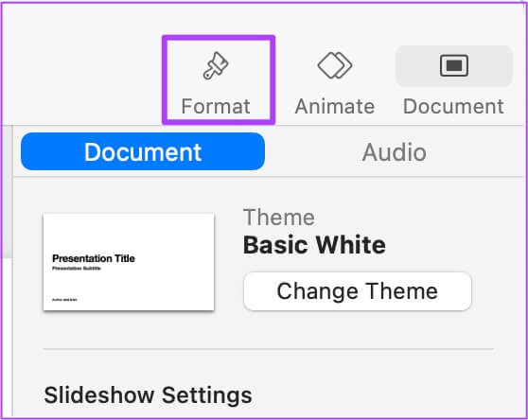This screenshot has height=420, width=528.
Task: Click the Slideshow Settings heading
Action: click(x=149, y=394)
